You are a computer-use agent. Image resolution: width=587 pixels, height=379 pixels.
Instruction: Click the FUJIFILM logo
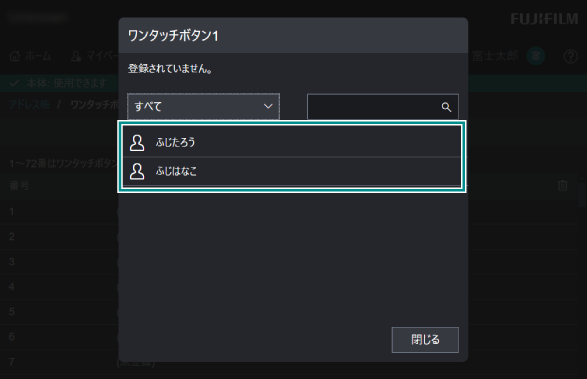pyautogui.click(x=544, y=19)
